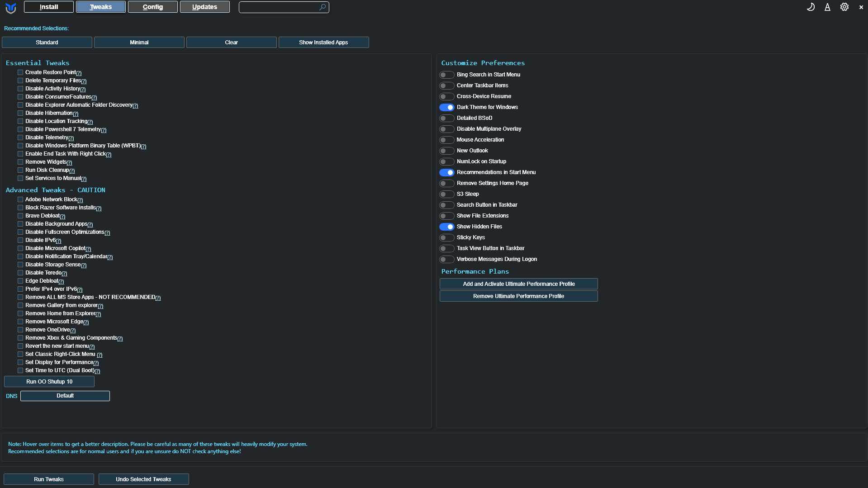Open help for Remove OneDrive
868x488 pixels.
[73, 330]
